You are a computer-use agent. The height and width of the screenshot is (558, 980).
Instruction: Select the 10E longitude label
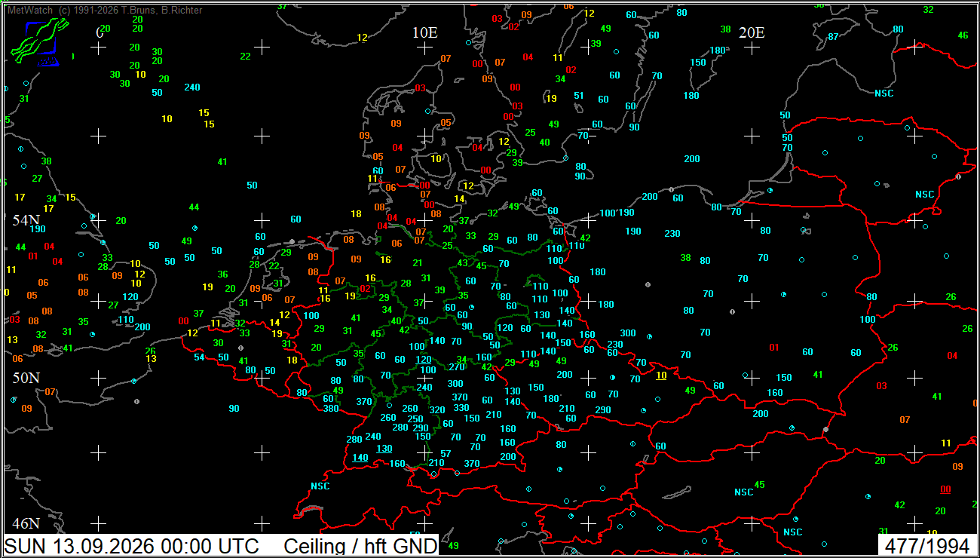click(425, 32)
